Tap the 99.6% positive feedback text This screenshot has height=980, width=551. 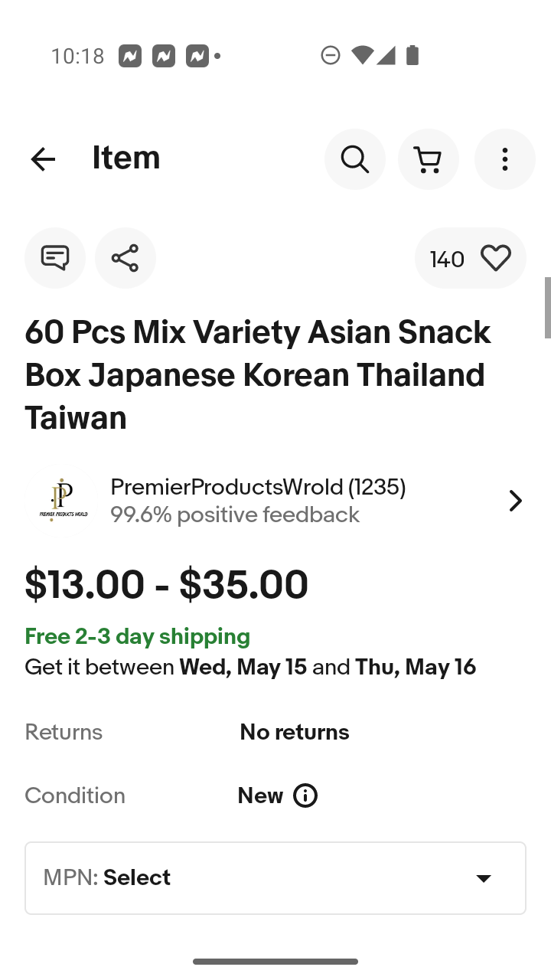(x=234, y=514)
